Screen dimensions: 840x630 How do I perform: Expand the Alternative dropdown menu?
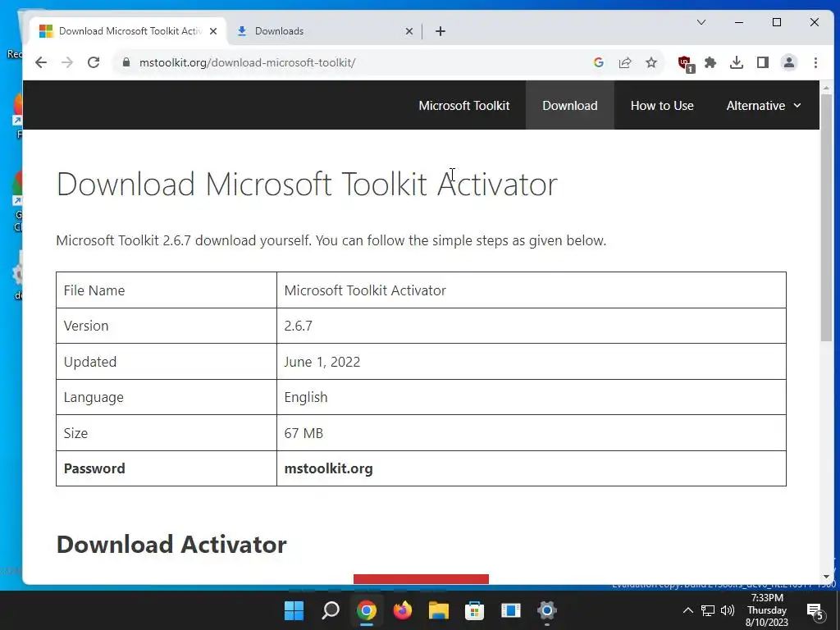point(764,106)
